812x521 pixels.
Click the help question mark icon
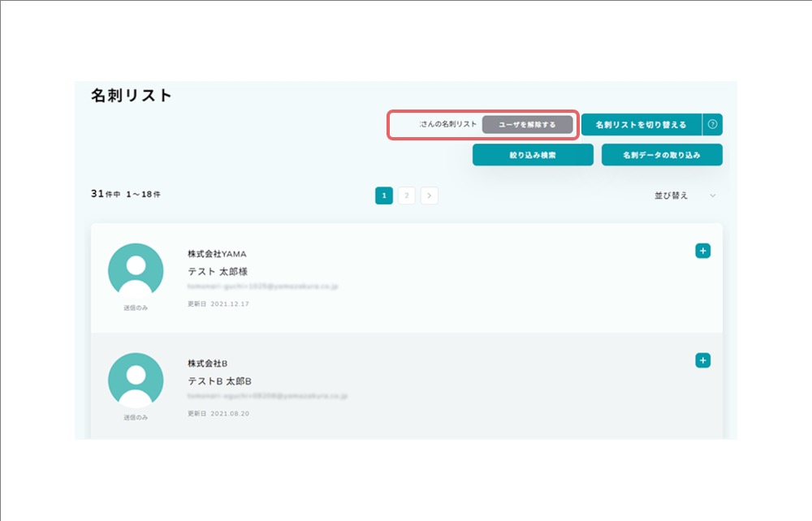pyautogui.click(x=712, y=124)
